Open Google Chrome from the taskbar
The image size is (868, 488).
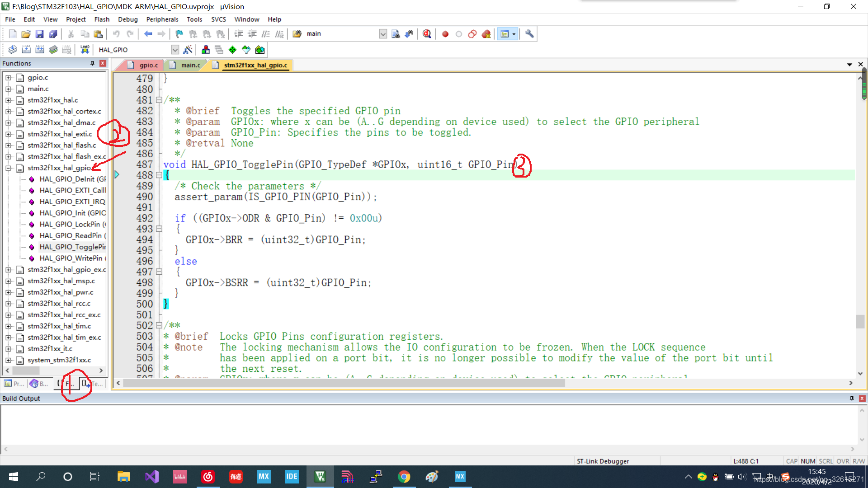(x=404, y=477)
